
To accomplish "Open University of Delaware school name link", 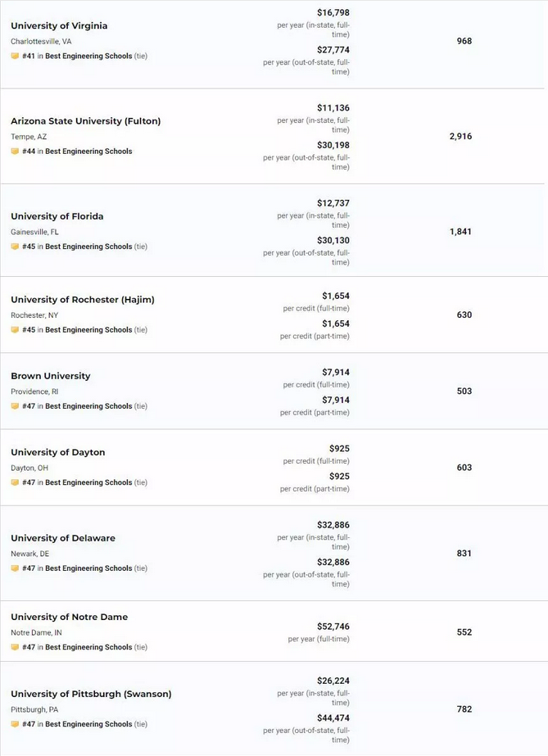I will coord(63,538).
